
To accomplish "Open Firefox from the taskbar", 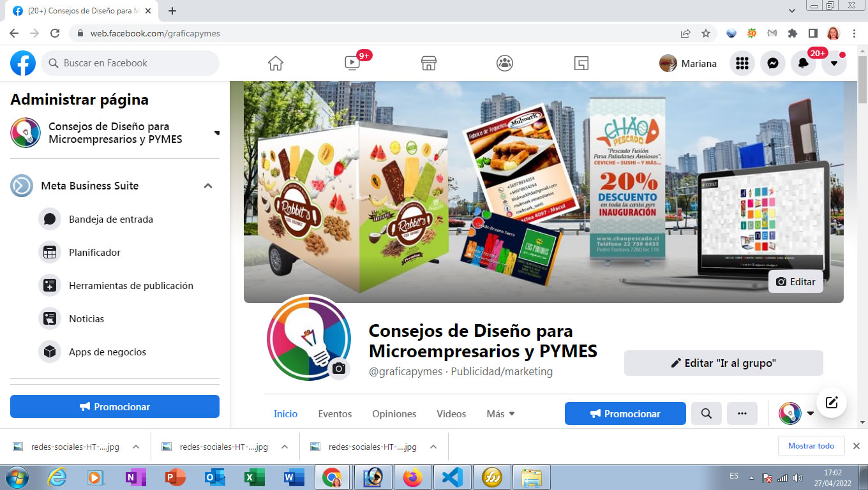I will pos(412,477).
